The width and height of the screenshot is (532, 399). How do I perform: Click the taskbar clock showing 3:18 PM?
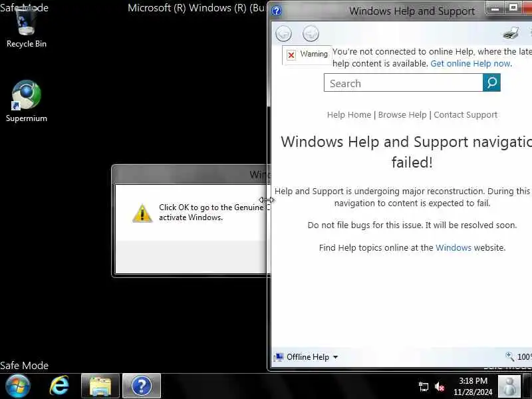473,380
